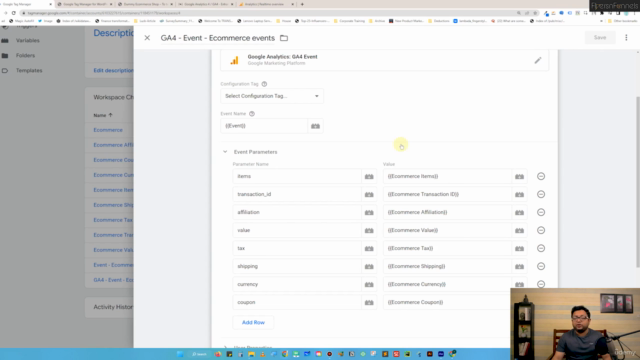Click the items parameter name field

297,176
